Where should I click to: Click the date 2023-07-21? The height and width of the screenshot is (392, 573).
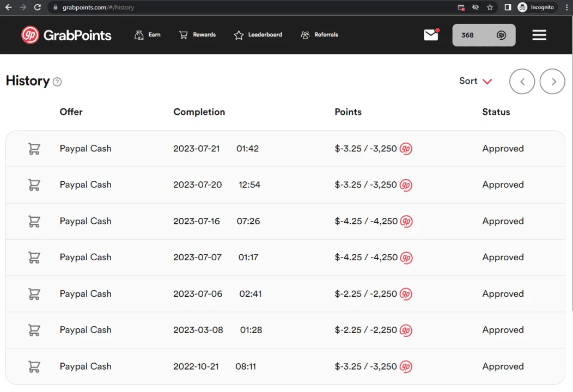(x=197, y=149)
